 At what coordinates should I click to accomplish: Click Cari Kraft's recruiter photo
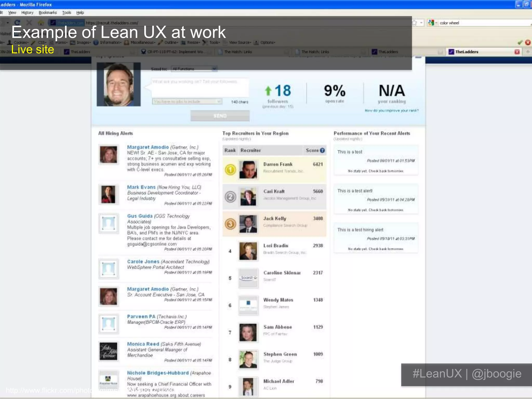click(248, 197)
